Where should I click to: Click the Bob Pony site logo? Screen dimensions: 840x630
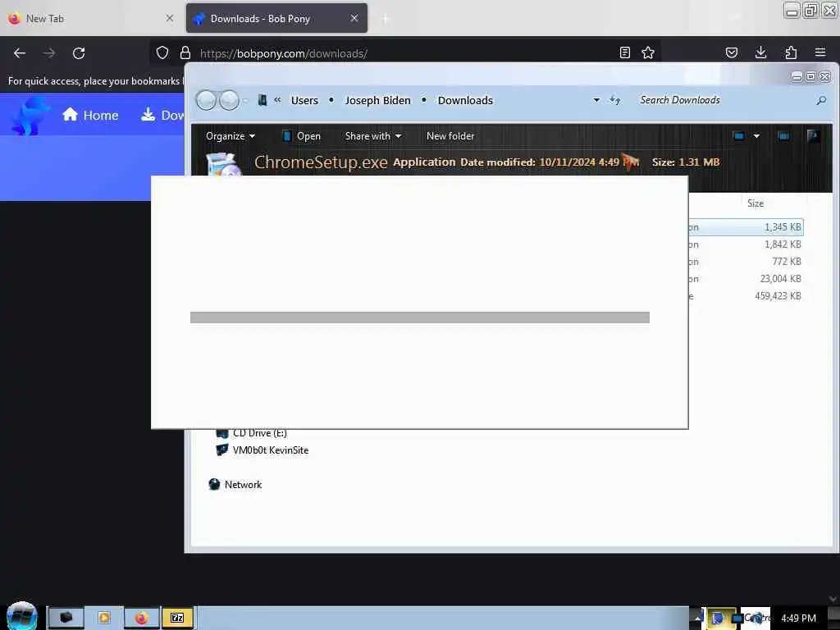point(30,115)
